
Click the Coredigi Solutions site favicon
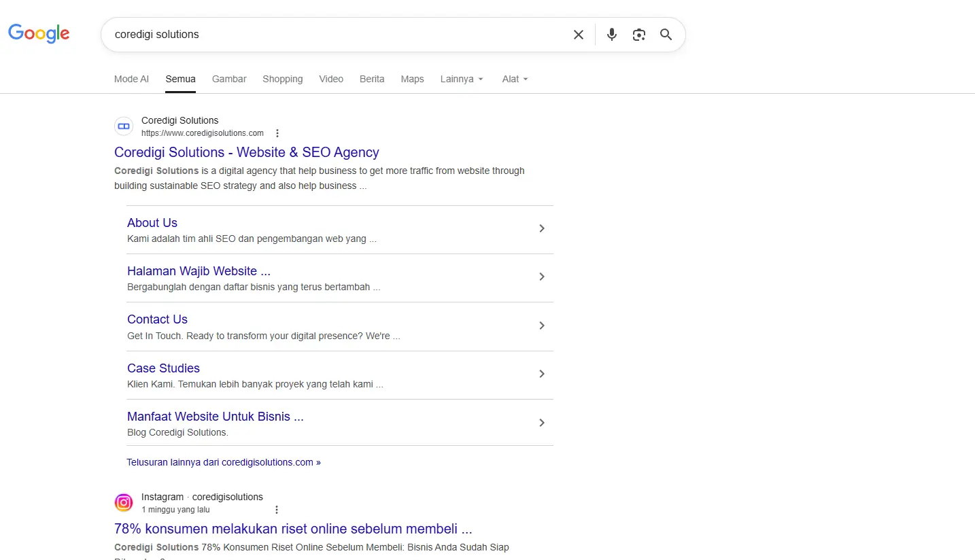[124, 126]
